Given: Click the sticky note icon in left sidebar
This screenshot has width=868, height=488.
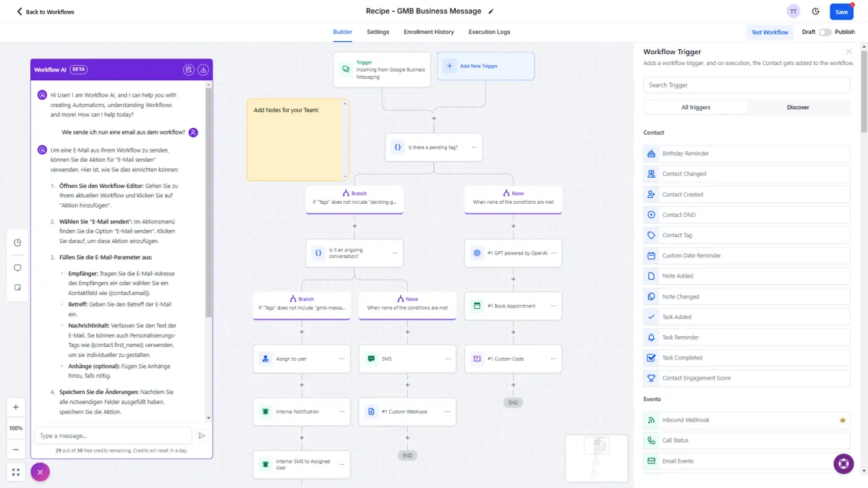Looking at the screenshot, I should click(17, 287).
